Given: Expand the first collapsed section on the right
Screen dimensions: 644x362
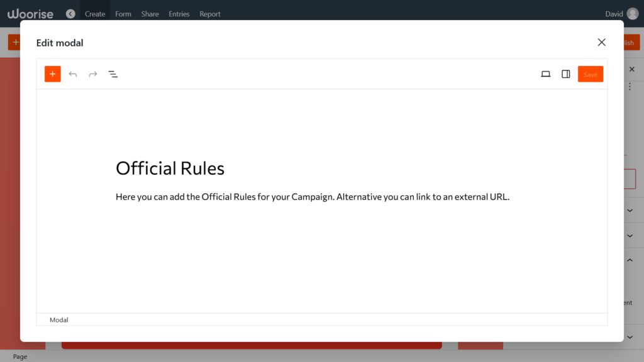Looking at the screenshot, I should tap(630, 211).
